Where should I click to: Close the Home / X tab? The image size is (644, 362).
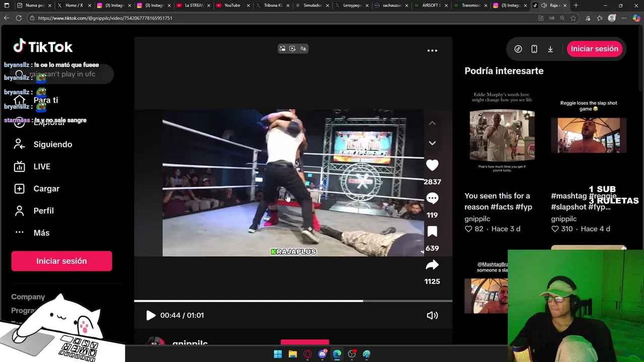point(90,6)
